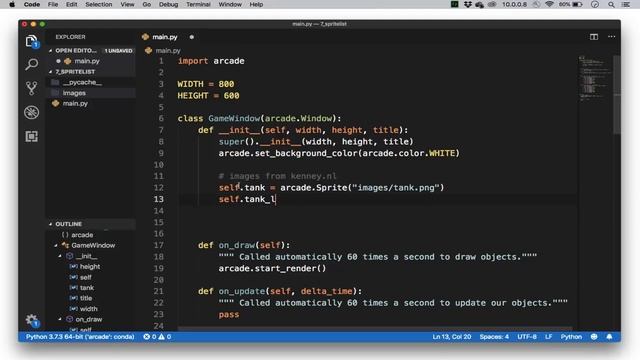Select the Python 3.7.3 interpreter status item
Image resolution: width=640 pixels, height=360 pixels.
pos(80,337)
